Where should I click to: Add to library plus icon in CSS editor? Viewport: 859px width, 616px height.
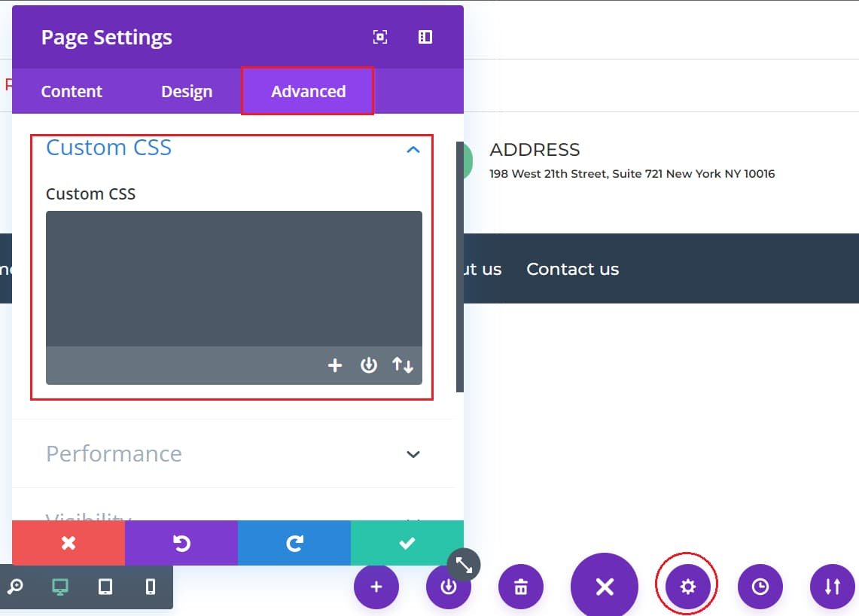coord(335,365)
